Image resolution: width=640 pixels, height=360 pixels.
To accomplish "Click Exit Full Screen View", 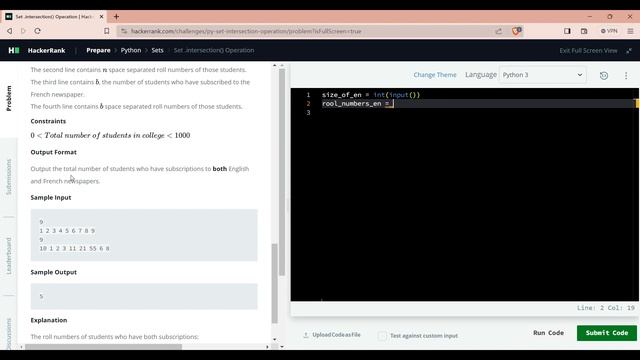I will point(588,51).
